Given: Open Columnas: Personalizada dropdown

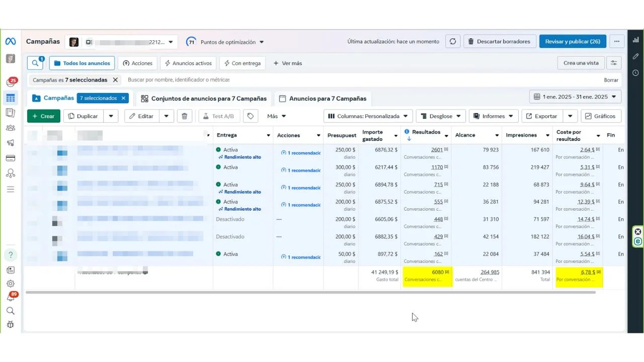Looking at the screenshot, I should (x=368, y=116).
